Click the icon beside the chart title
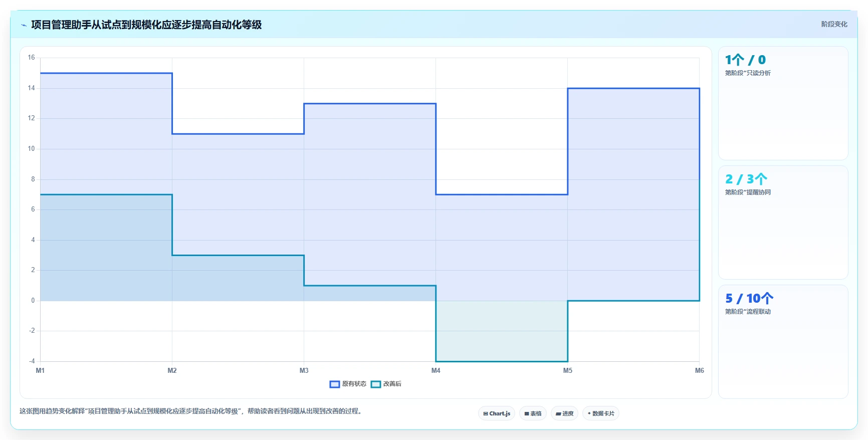 click(x=24, y=25)
